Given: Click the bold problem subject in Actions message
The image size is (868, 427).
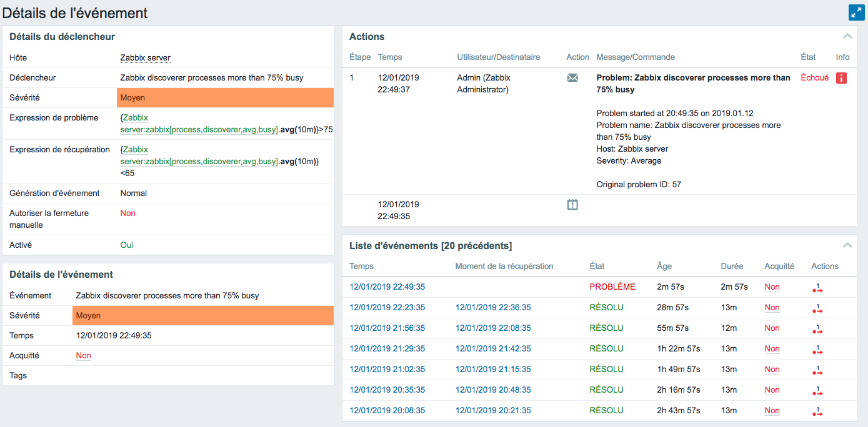Looking at the screenshot, I should coord(694,84).
